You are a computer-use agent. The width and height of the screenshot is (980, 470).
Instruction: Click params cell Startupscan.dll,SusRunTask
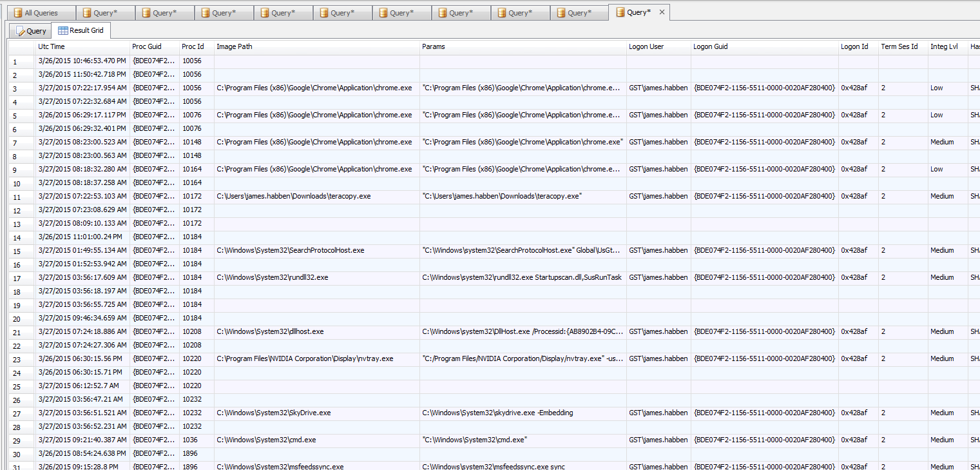[x=523, y=277]
